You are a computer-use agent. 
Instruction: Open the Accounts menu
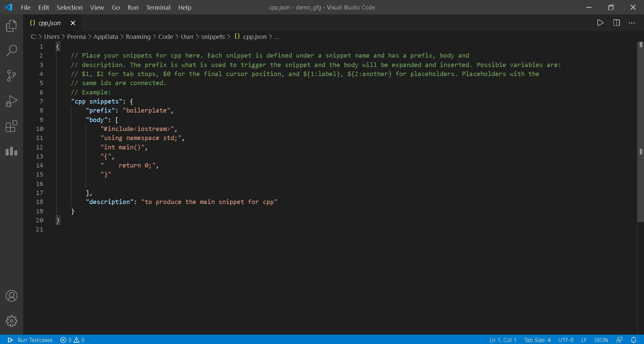pos(11,296)
